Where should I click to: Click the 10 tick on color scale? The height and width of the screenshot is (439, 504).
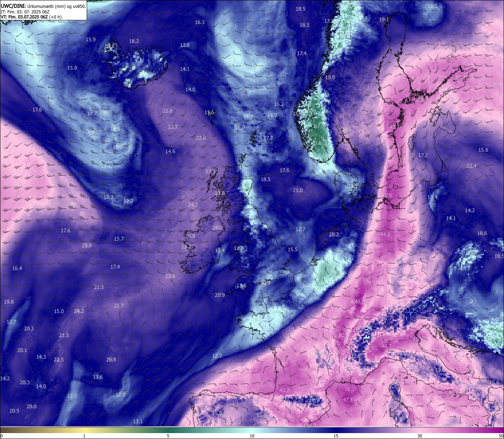(252, 436)
